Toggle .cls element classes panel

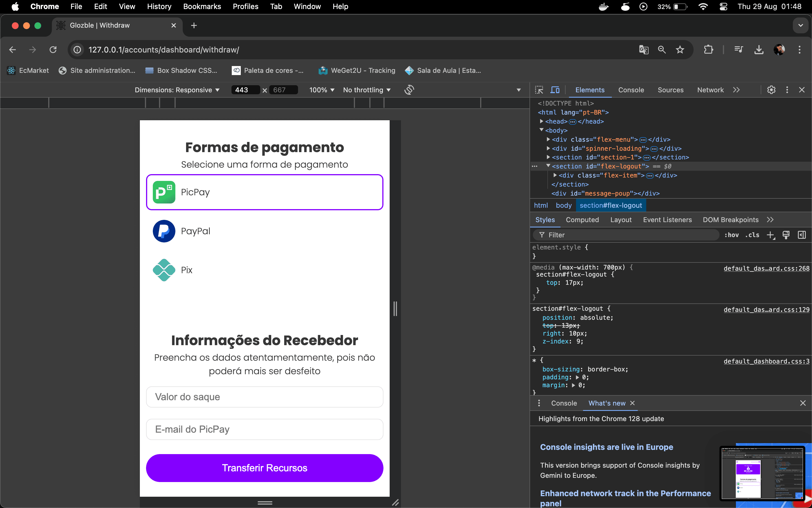coord(752,235)
